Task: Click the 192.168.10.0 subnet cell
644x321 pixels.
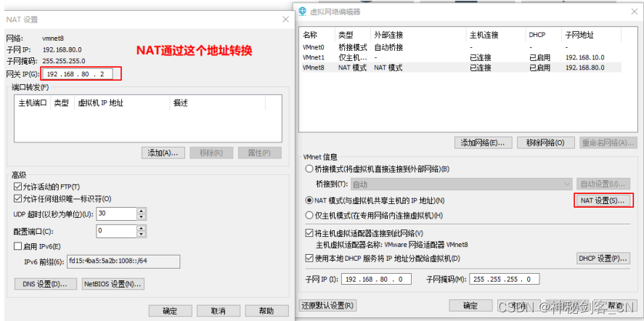Action: point(585,57)
